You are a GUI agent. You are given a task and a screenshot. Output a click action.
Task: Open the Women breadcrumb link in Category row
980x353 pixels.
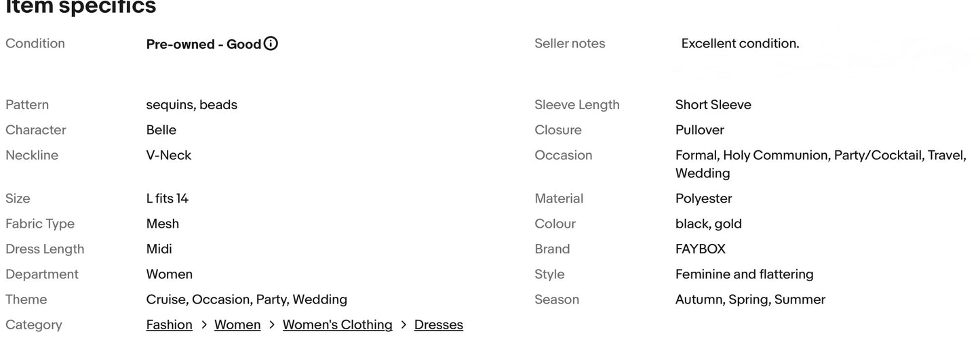(x=237, y=325)
